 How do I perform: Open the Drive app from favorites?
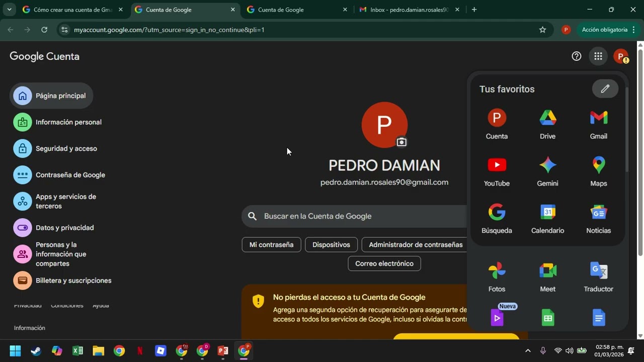pos(547,125)
